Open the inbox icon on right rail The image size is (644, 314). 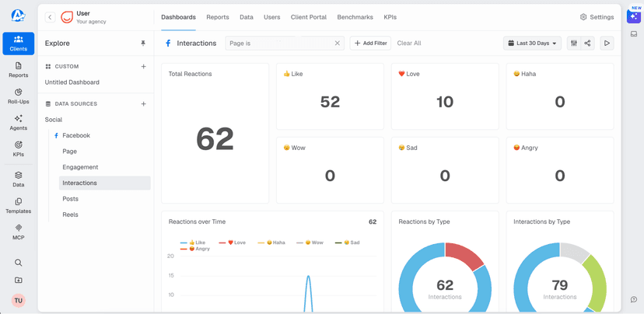coord(634,34)
